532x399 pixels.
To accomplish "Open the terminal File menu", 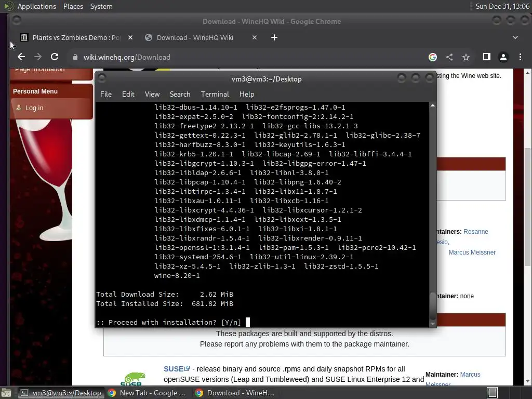I will tap(106, 95).
